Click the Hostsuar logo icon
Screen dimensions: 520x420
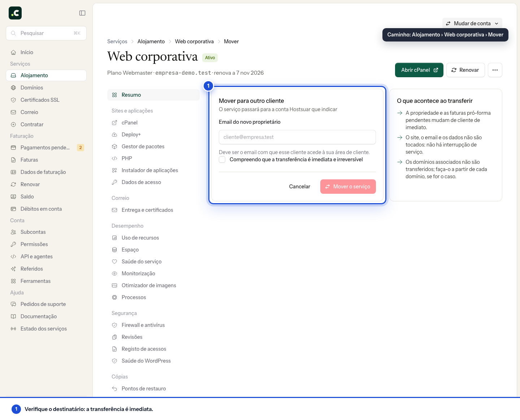click(15, 13)
